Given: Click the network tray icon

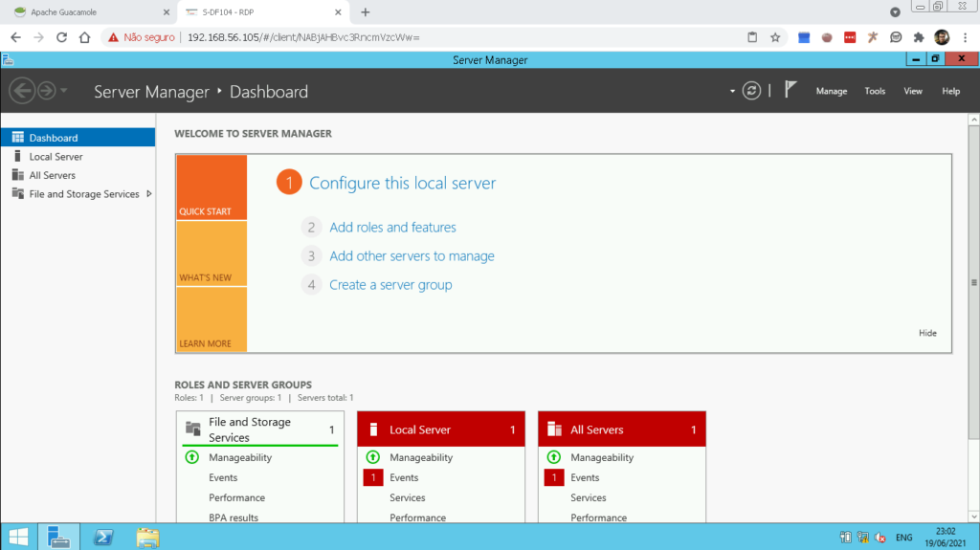Looking at the screenshot, I should pos(863,538).
